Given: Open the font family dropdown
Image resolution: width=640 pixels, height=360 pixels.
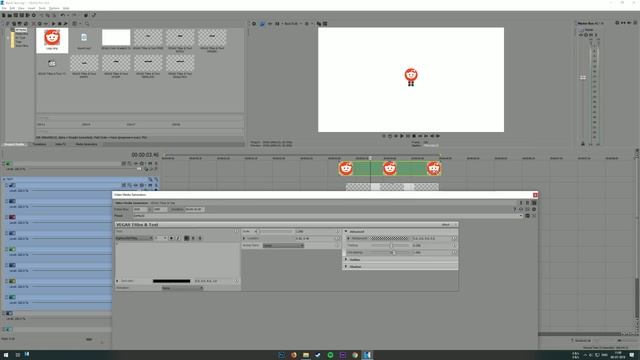Looking at the screenshot, I should (134, 238).
